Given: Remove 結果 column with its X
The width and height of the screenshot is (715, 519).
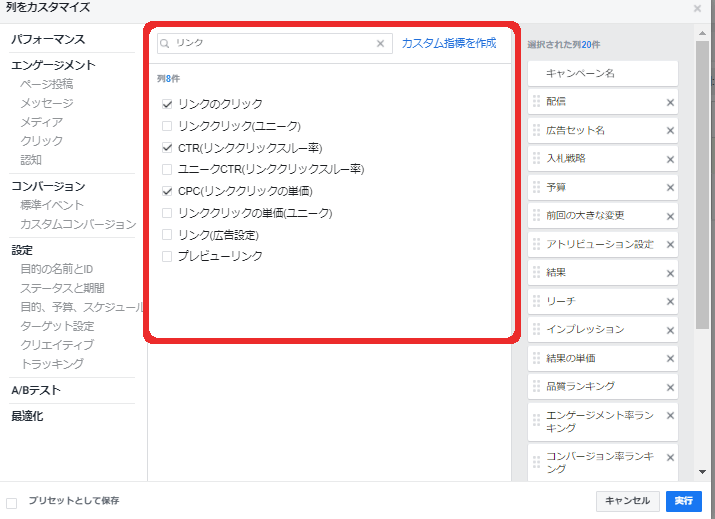Looking at the screenshot, I should pos(670,274).
